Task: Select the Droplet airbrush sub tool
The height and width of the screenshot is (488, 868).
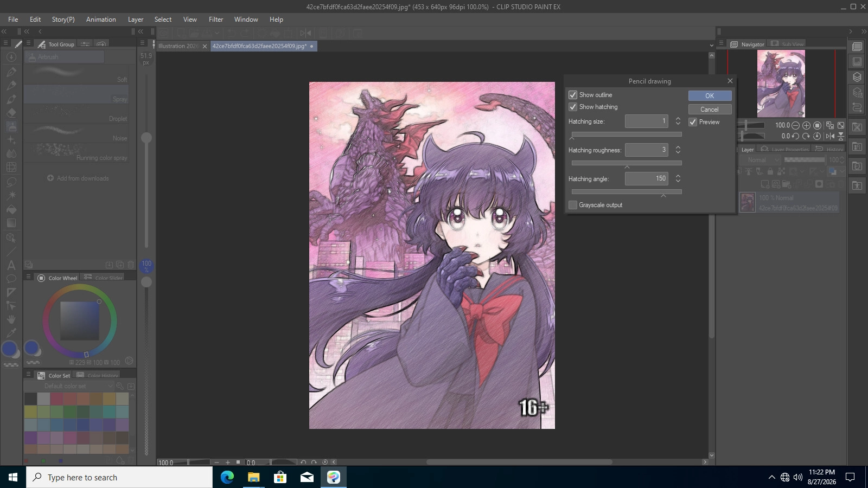Action: coord(76,113)
